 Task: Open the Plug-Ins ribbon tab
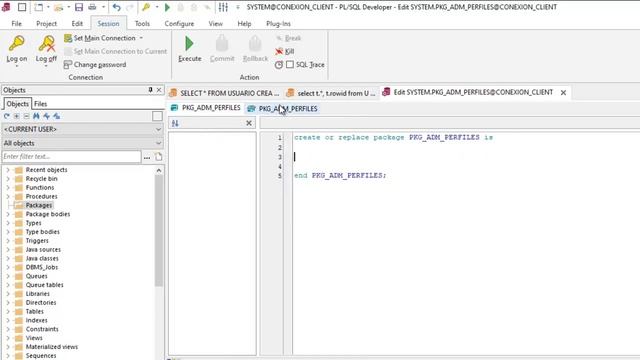(278, 24)
